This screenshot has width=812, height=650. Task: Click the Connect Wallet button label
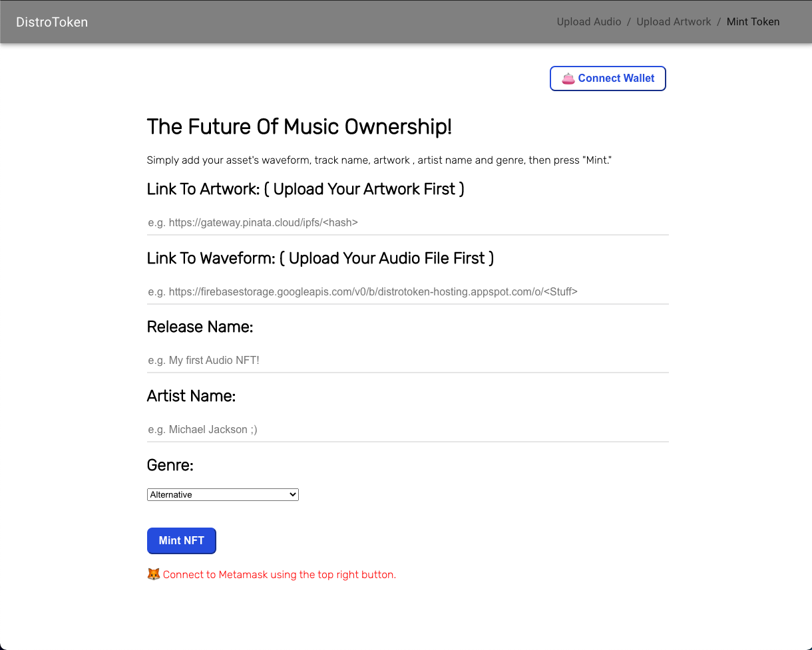(x=616, y=79)
